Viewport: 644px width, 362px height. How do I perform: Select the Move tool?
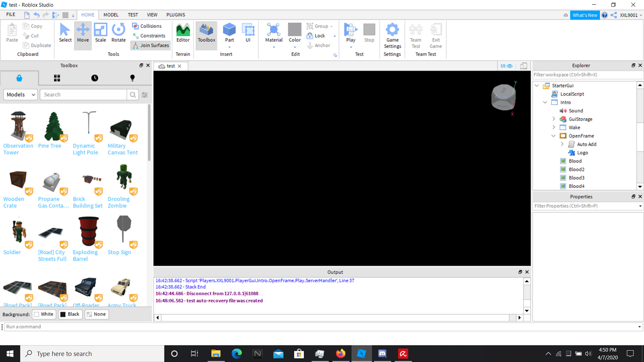click(83, 34)
